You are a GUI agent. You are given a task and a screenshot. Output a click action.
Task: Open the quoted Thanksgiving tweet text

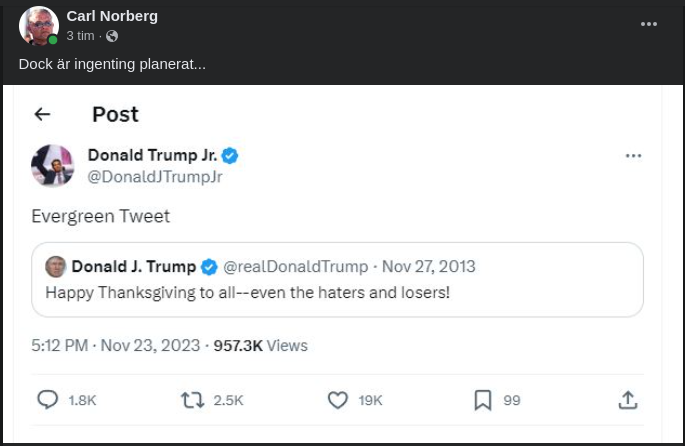click(x=247, y=292)
